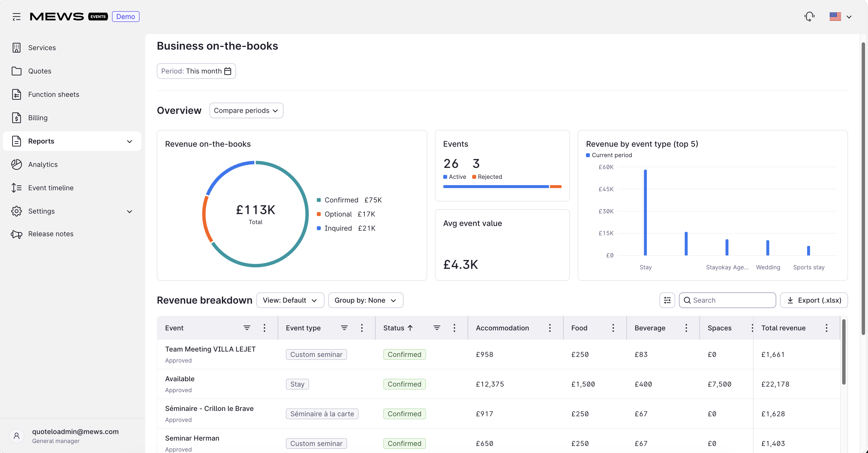This screenshot has width=868, height=453.
Task: Filter the Status column
Action: [x=437, y=328]
